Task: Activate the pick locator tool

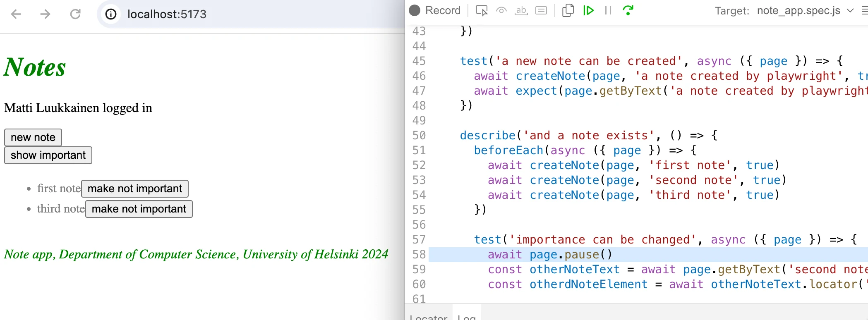Action: pyautogui.click(x=482, y=10)
